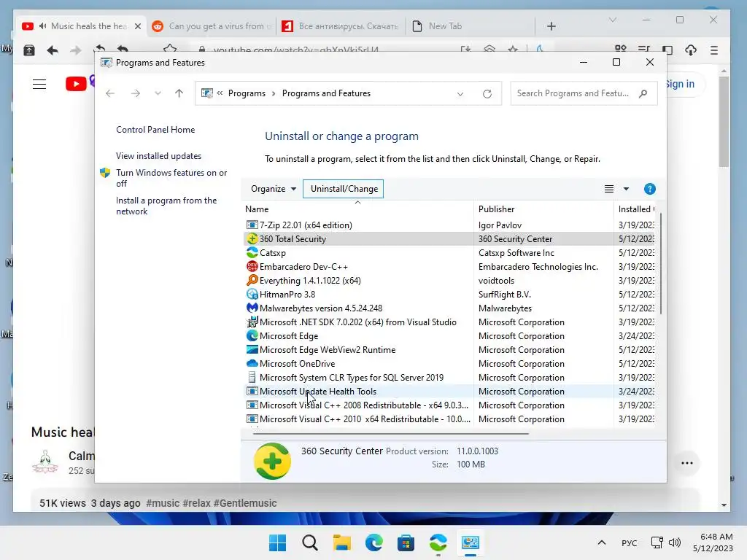Open help with the blue question mark
747x560 pixels.
coord(649,189)
